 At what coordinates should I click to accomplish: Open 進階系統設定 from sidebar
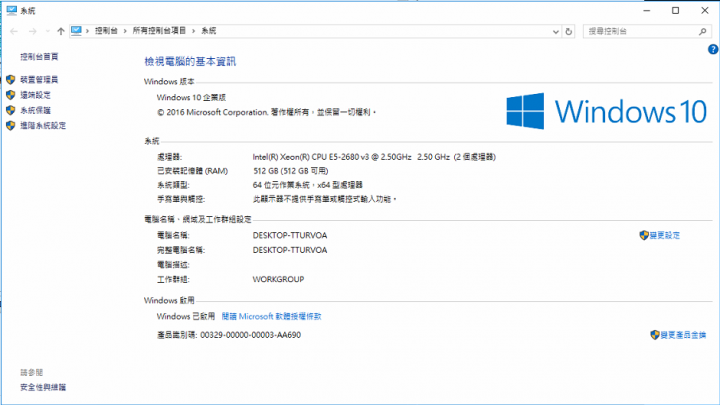pos(43,125)
